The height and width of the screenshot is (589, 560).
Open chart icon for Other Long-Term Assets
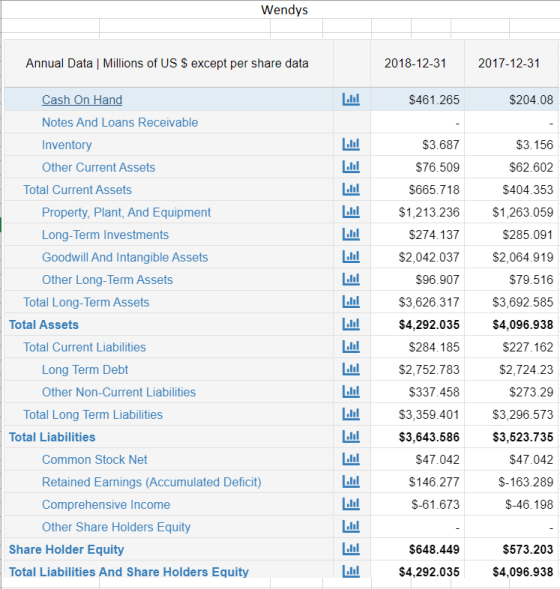[x=351, y=279]
